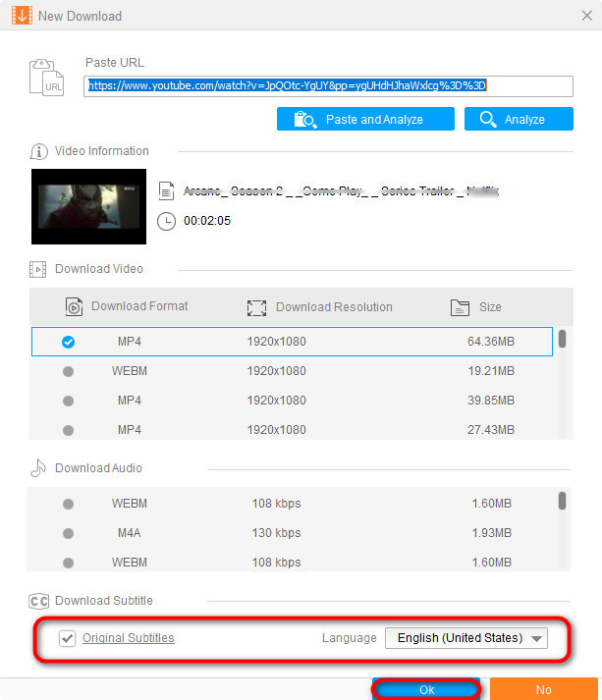Click the Paste and Analyze button

(x=365, y=120)
